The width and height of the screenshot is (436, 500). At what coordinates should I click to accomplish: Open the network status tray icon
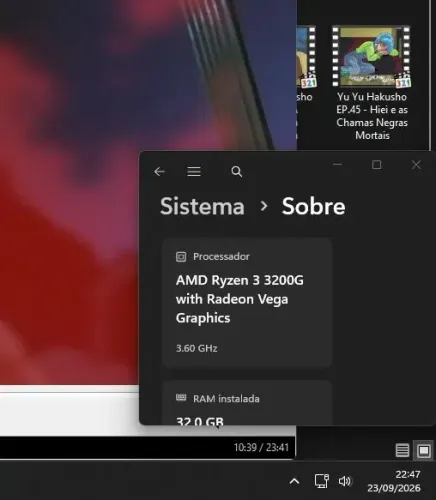pyautogui.click(x=322, y=481)
